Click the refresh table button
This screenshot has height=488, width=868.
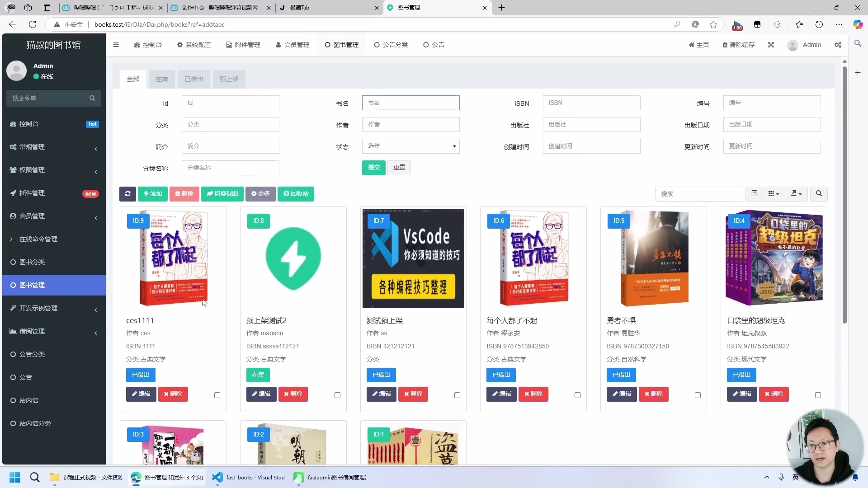[x=127, y=194]
